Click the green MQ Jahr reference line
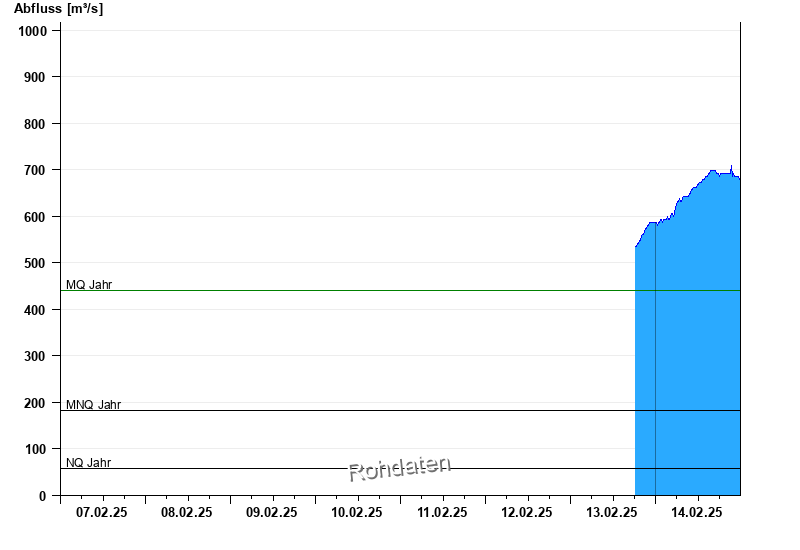Viewport: 800px width, 550px height. coord(350,291)
